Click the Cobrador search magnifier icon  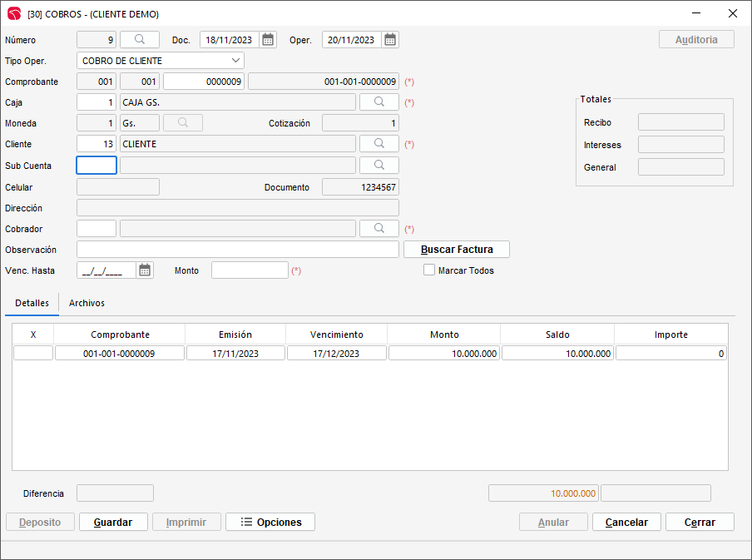coord(378,228)
